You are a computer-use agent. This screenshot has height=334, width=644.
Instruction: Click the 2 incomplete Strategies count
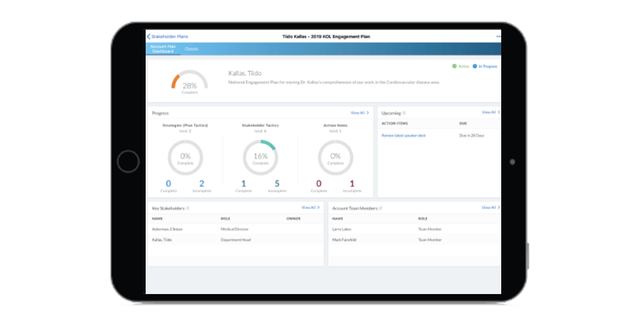click(202, 183)
